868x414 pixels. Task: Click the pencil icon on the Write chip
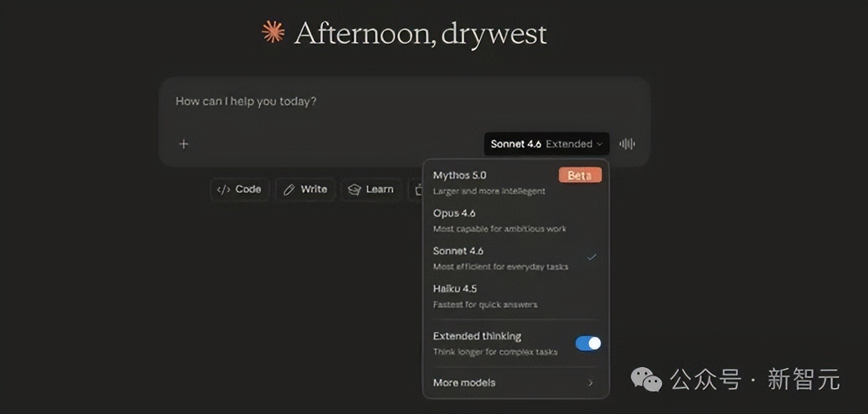(x=289, y=190)
